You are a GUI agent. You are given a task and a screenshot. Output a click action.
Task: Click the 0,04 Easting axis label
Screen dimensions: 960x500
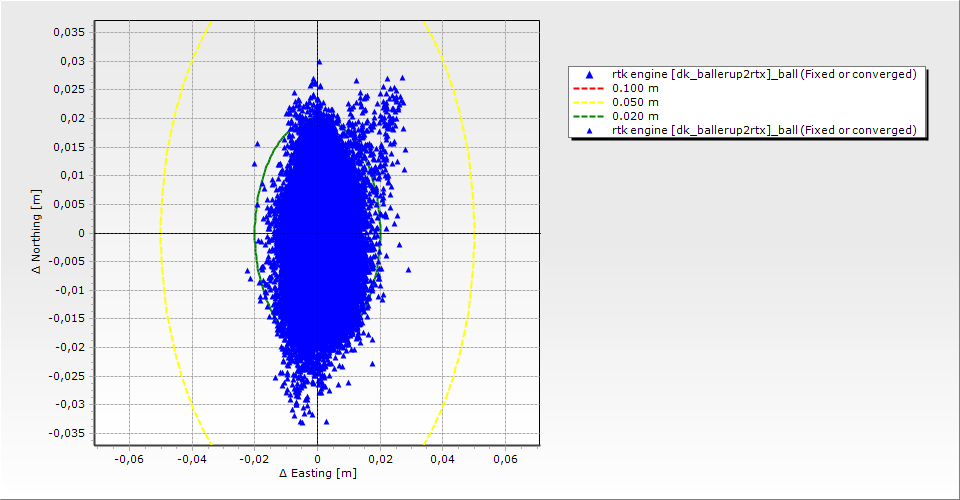click(442, 459)
